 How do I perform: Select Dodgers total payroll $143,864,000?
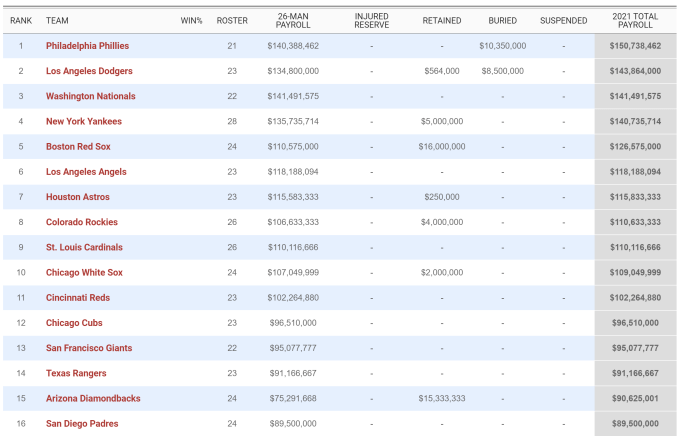click(635, 71)
